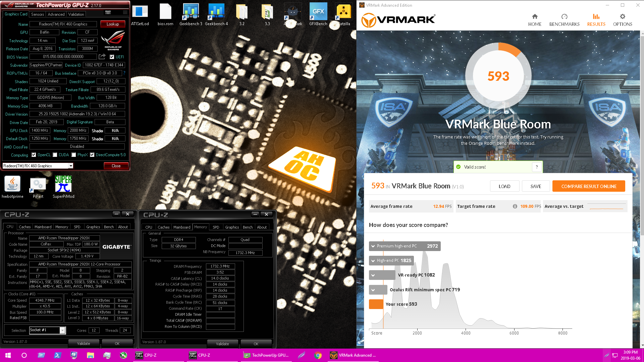Open the bios.rom file on the desktop
This screenshot has width=644, height=362.
coord(165,15)
